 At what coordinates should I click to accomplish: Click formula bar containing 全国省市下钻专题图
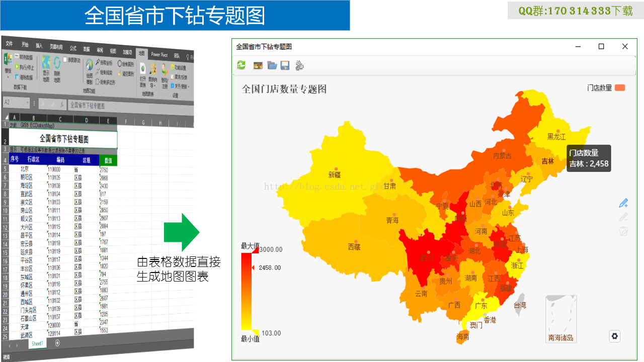[x=131, y=107]
